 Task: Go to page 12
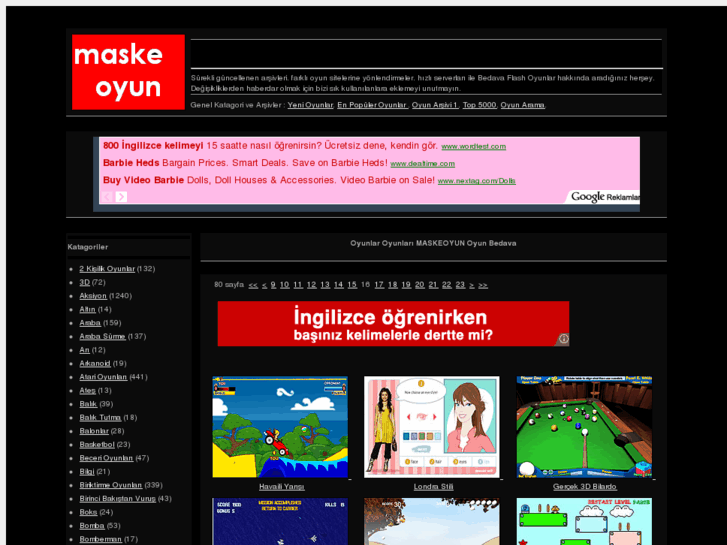[312, 285]
